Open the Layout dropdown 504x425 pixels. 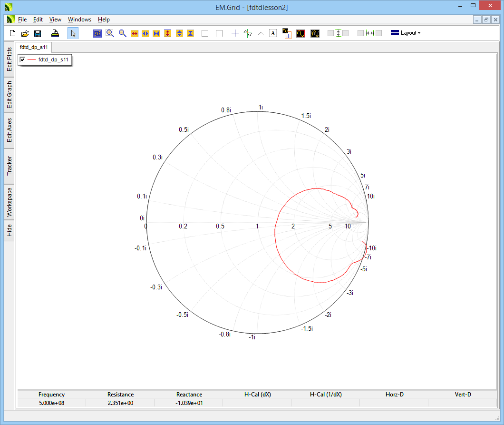coord(406,33)
